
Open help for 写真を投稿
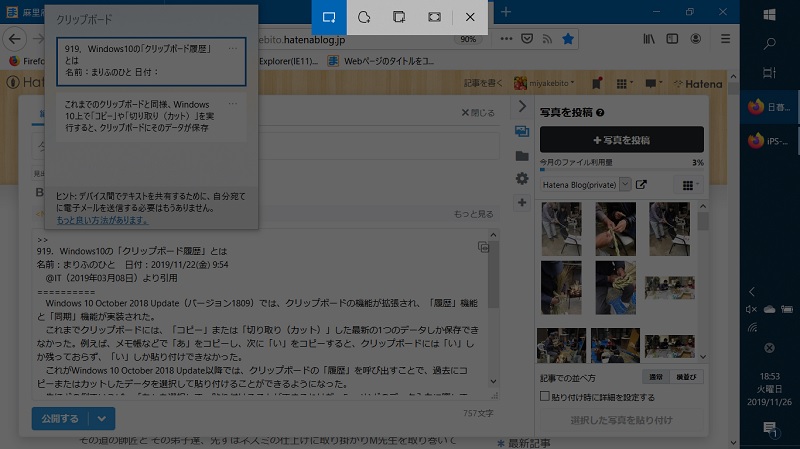600,112
